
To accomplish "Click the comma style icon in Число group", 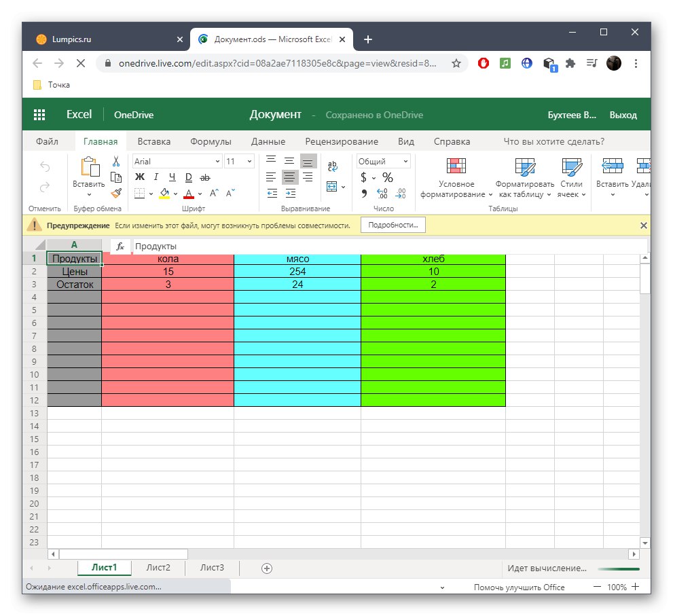I will (x=364, y=195).
